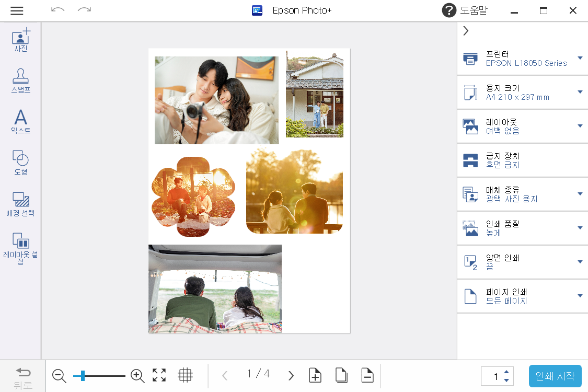Click the 뒤로 back button

coord(23,377)
